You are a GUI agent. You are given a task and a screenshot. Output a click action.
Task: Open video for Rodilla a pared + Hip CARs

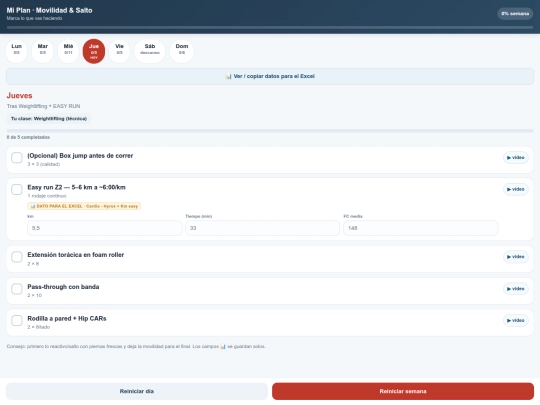click(x=516, y=320)
